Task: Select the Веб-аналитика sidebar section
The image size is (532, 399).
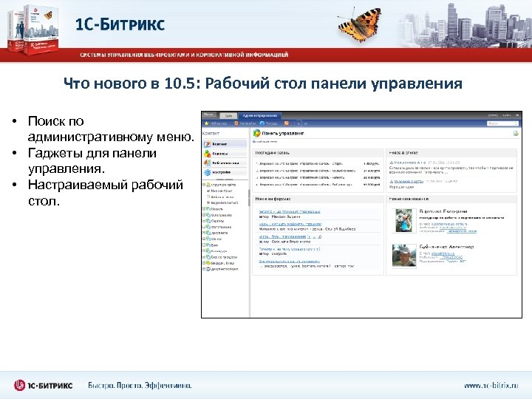Action: click(225, 163)
